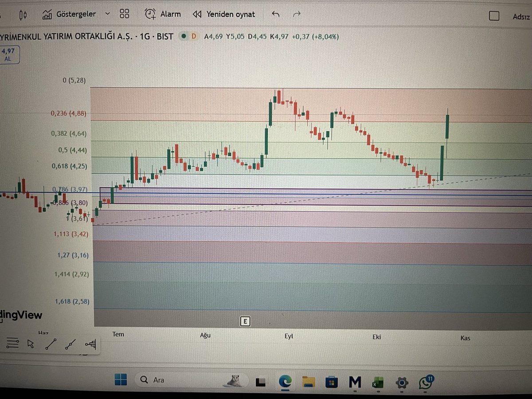This screenshot has width=532, height=399.
Task: Select the arrow cursor tool
Action: click(x=31, y=344)
